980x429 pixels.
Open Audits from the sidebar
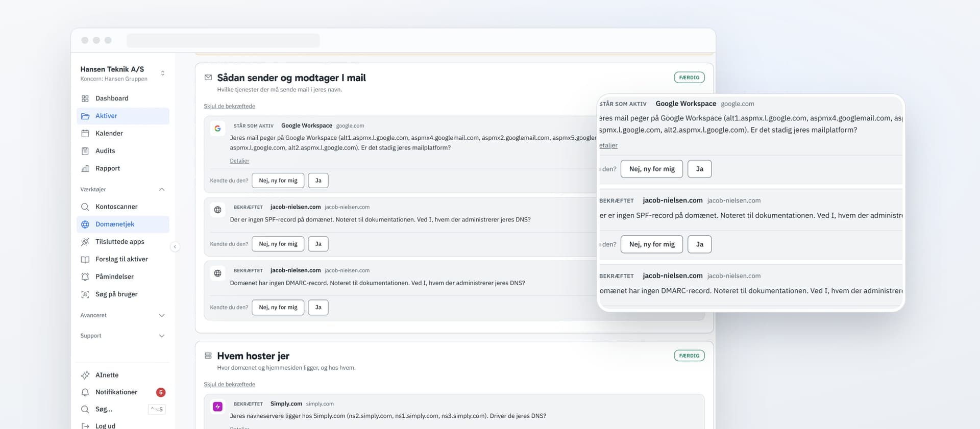click(x=122, y=151)
